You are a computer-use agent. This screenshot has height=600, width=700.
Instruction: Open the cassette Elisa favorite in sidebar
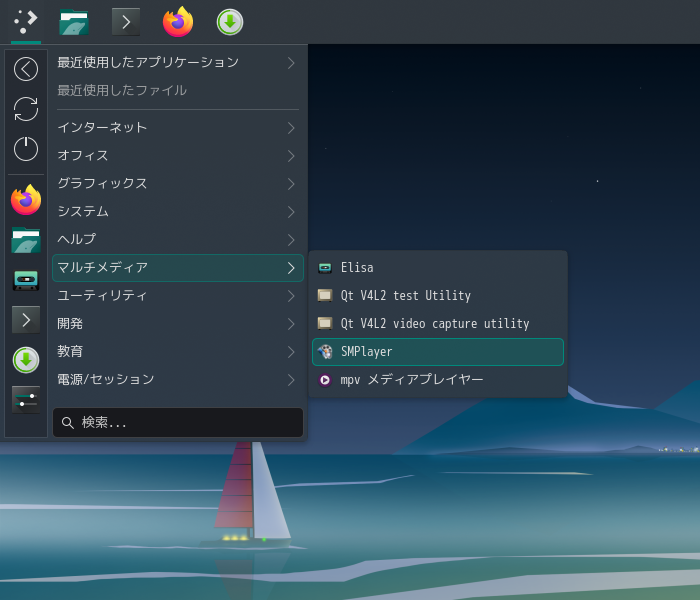tap(26, 280)
